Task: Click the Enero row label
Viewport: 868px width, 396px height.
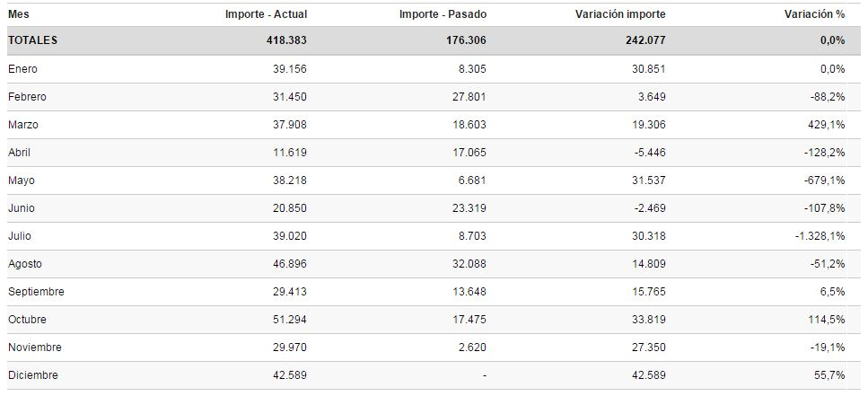Action: 22,69
